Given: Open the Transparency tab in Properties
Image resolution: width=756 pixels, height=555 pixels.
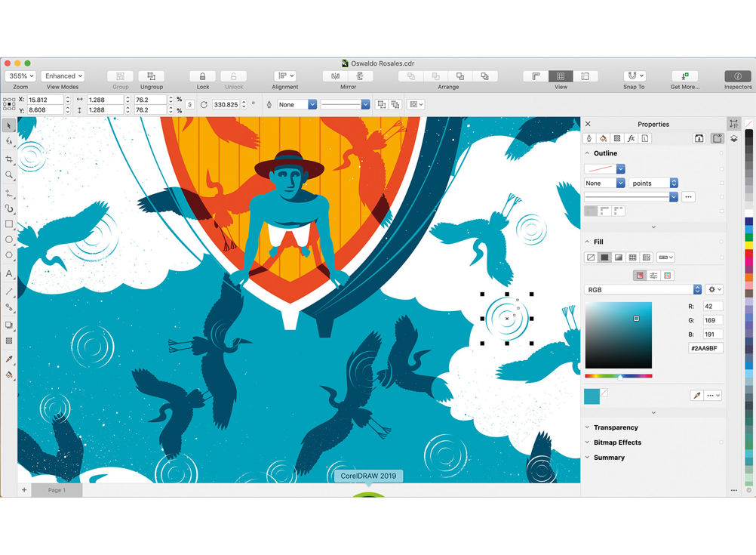Looking at the screenshot, I should click(617, 138).
